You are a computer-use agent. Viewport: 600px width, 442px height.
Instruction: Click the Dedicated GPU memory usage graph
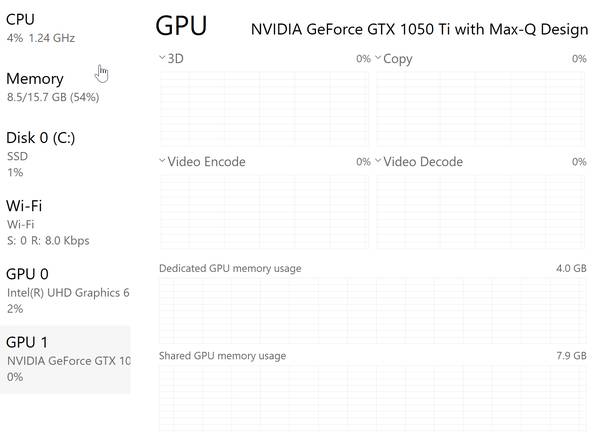[x=372, y=309]
